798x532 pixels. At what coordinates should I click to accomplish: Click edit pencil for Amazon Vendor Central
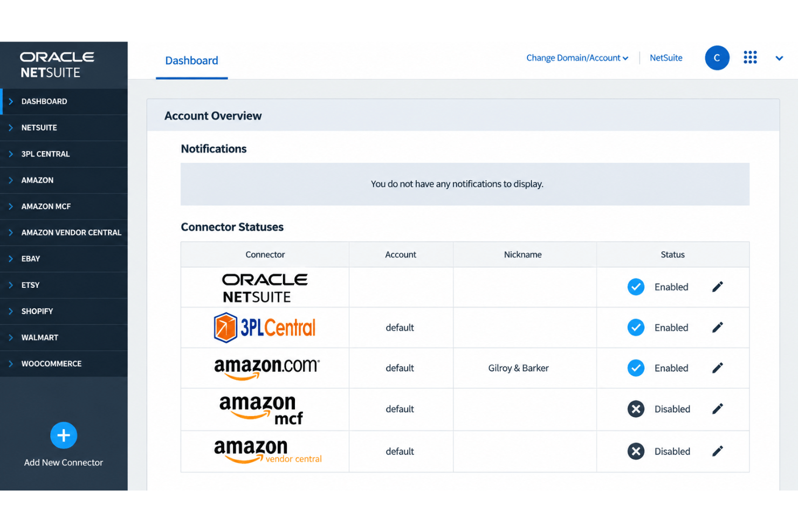tap(717, 451)
